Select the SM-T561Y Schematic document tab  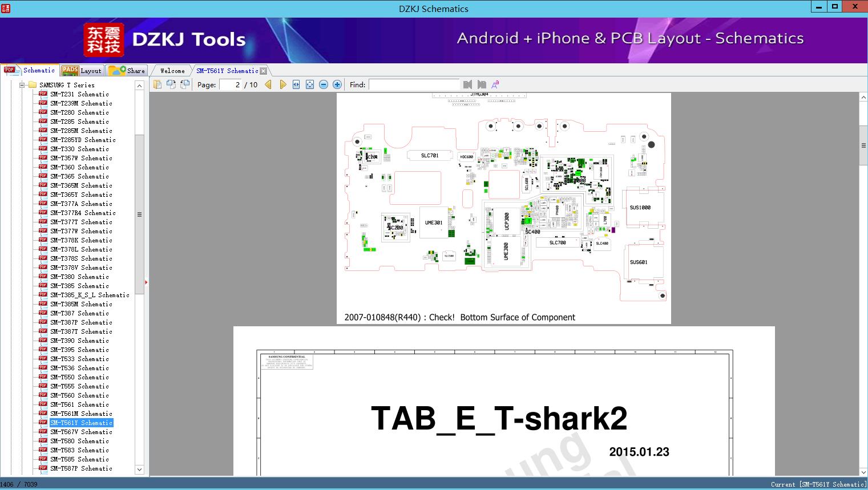coord(227,71)
